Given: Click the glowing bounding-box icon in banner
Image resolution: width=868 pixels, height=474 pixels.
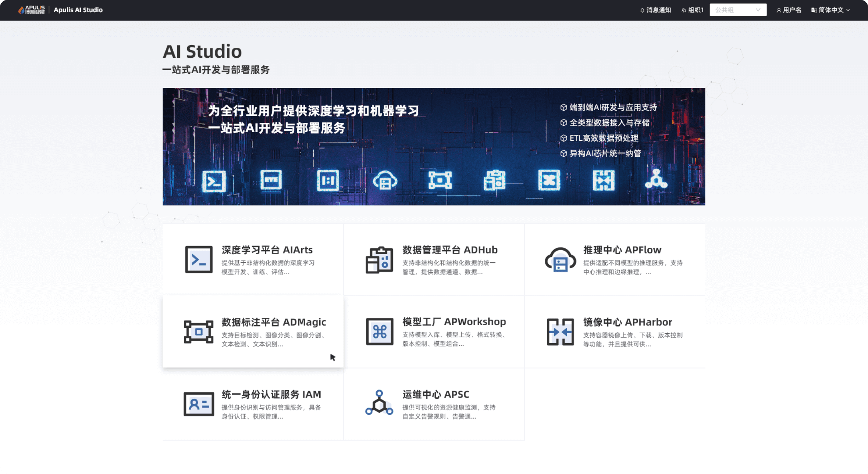Looking at the screenshot, I should [440, 180].
